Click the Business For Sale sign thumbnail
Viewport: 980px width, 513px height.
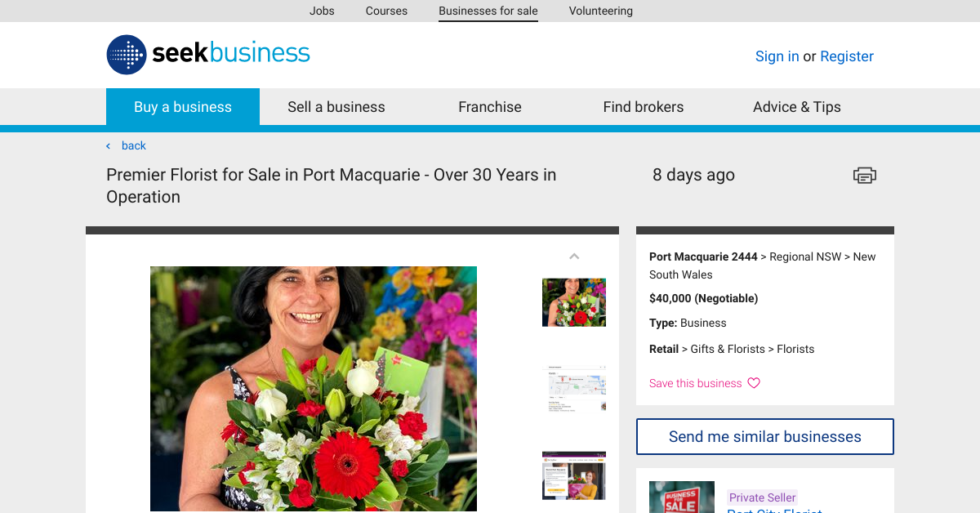click(x=682, y=497)
